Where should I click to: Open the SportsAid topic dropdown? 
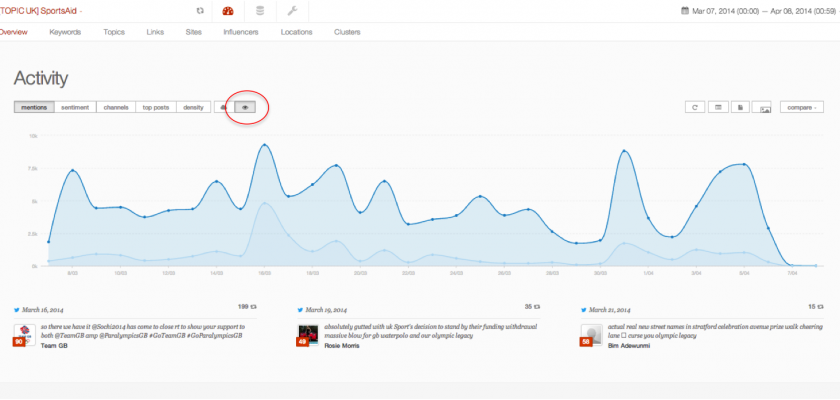pos(43,11)
